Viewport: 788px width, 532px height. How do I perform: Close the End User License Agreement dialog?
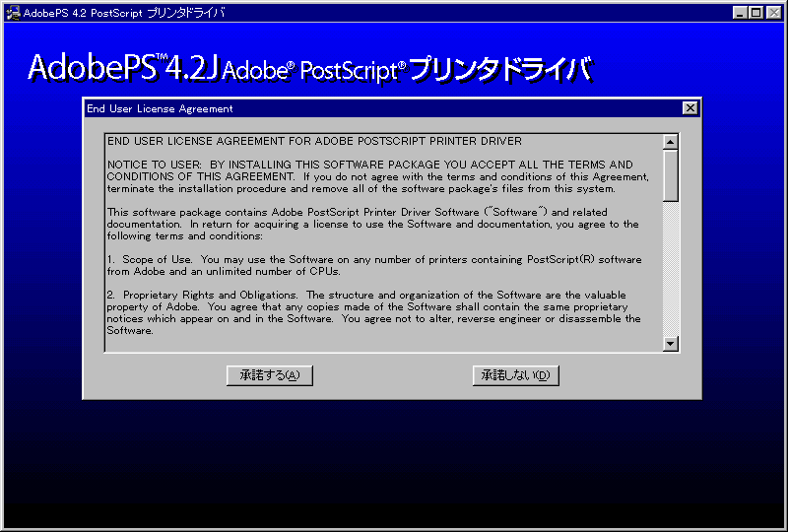(x=690, y=108)
